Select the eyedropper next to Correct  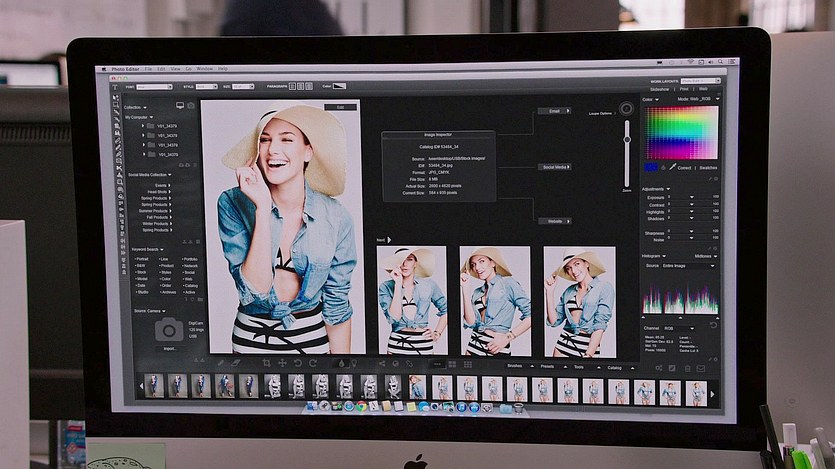point(672,167)
